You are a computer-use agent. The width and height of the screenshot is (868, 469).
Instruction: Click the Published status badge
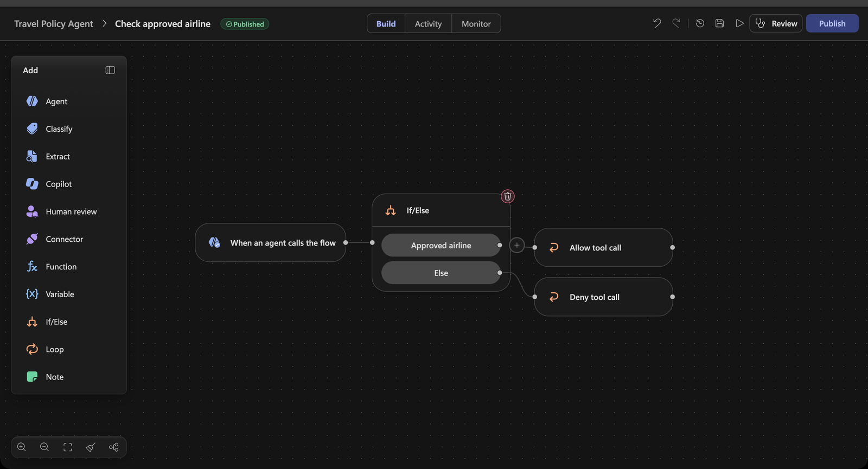245,24
